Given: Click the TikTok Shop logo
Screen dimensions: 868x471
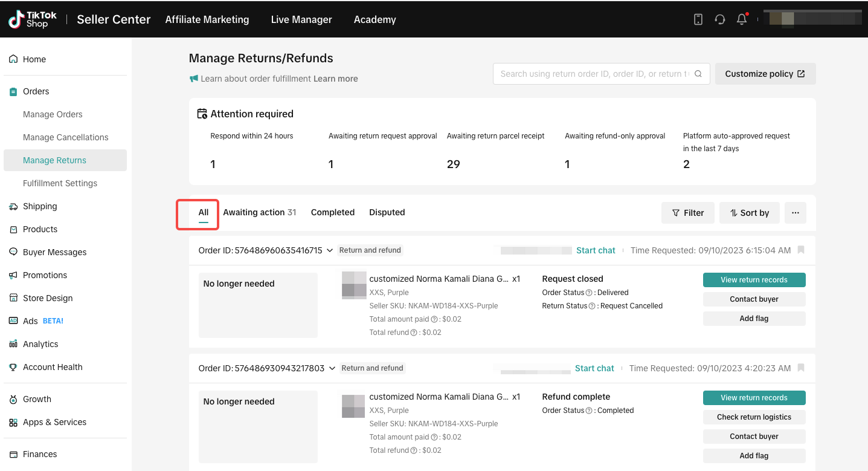Looking at the screenshot, I should (x=33, y=19).
